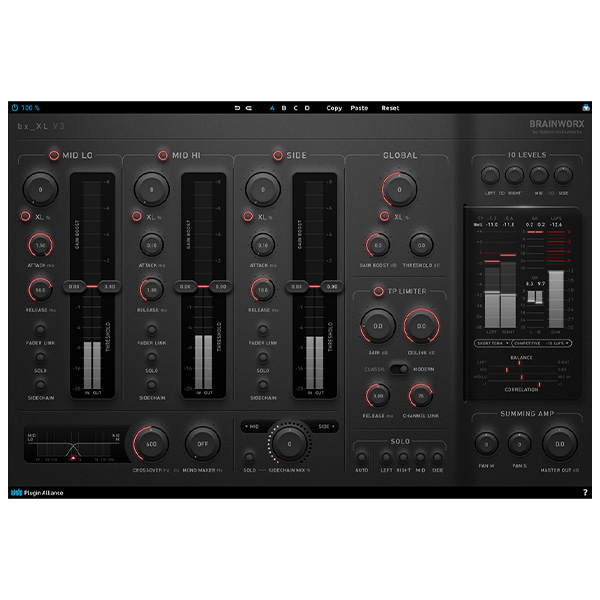Viewport: 600px width, 600px height.
Task: Select preset slot A
Action: [272, 108]
